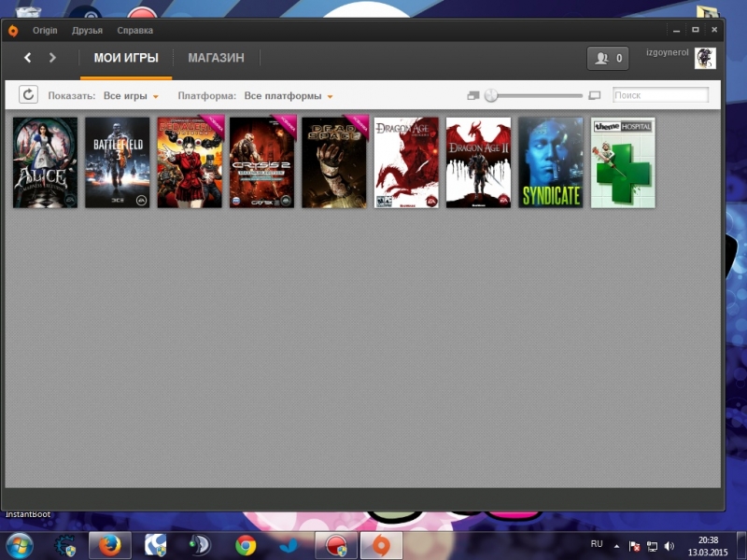Click the izgoynerol username
747x560 pixels.
[667, 52]
